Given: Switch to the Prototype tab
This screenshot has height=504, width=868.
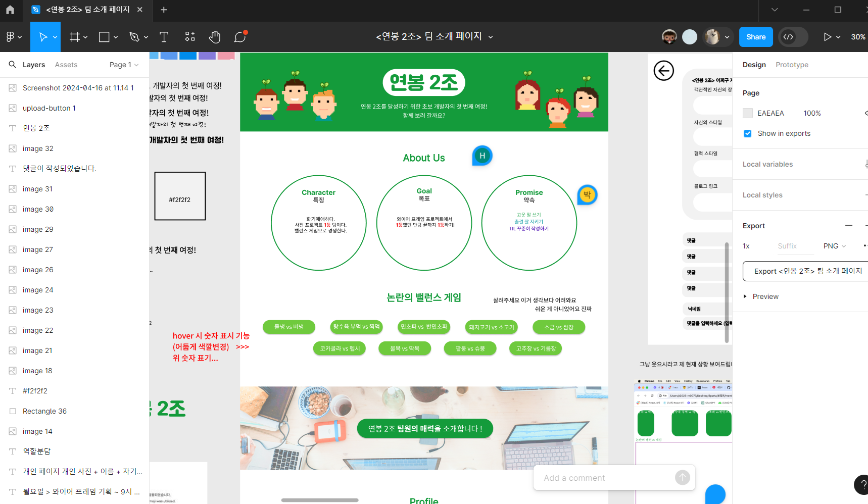Looking at the screenshot, I should coord(792,65).
